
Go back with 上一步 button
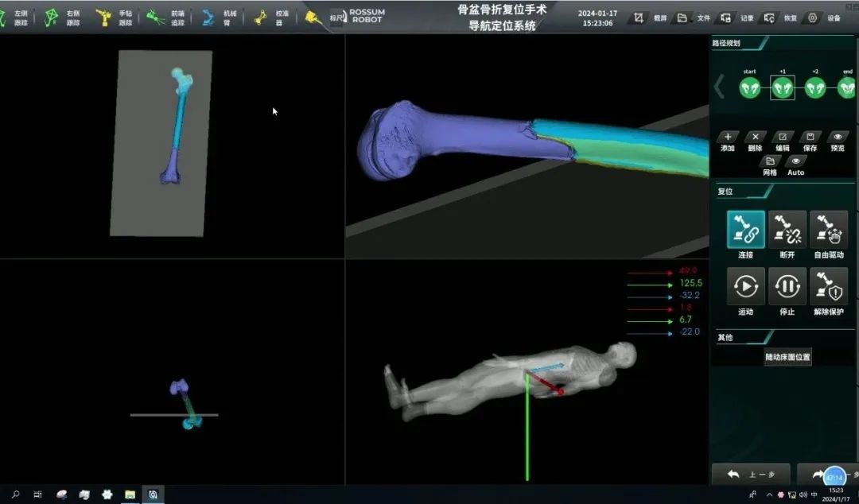pyautogui.click(x=750, y=475)
